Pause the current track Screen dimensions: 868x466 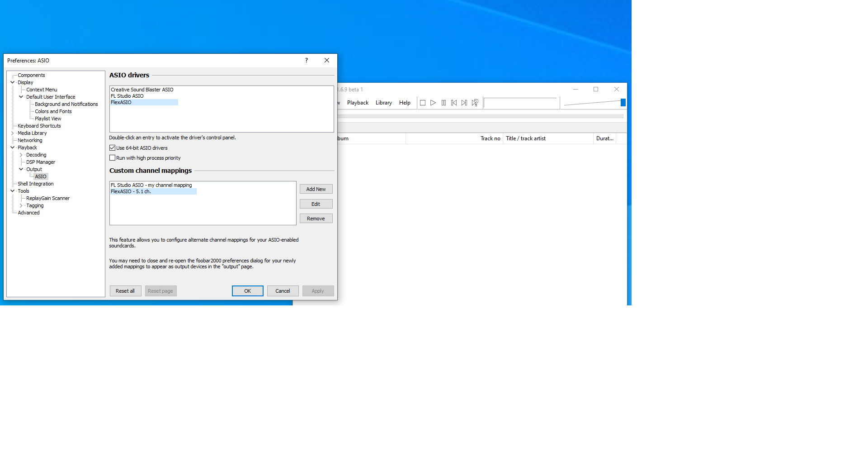(x=443, y=103)
